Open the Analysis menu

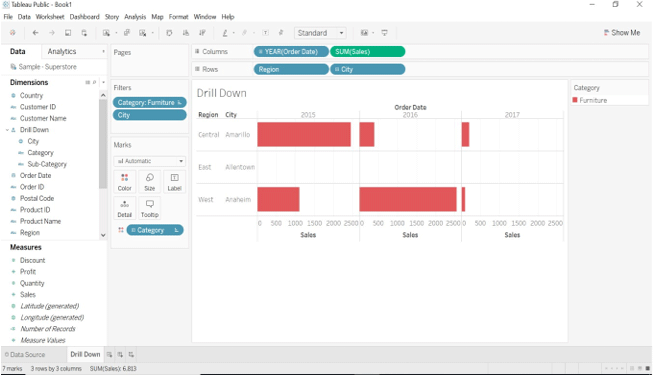(x=135, y=17)
